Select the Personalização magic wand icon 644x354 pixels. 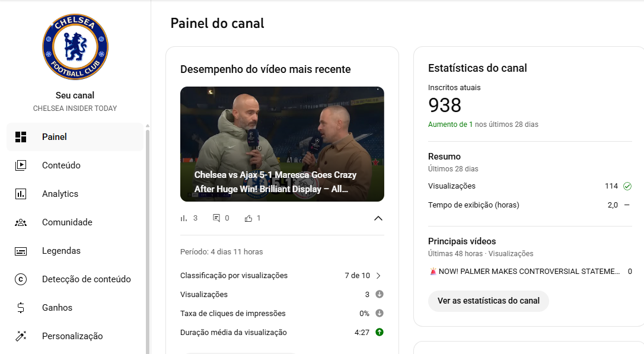21,336
